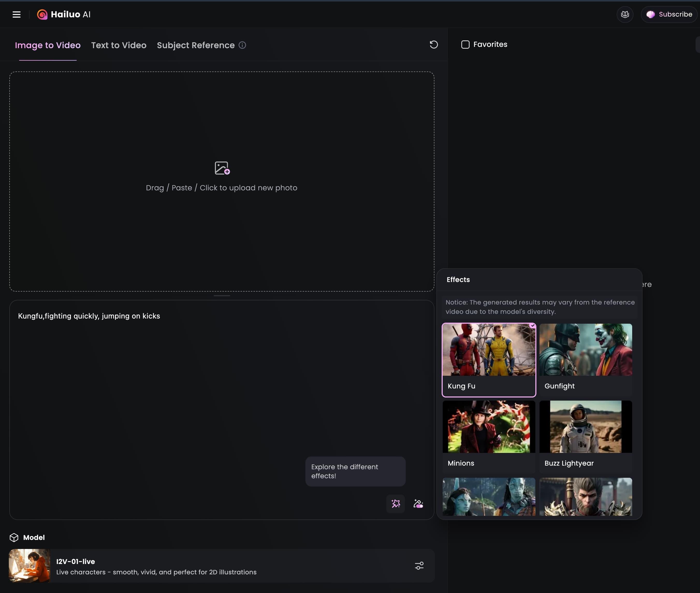Image resolution: width=700 pixels, height=593 pixels.
Task: Select the Gunfight effect thumbnail
Action: pyautogui.click(x=585, y=360)
